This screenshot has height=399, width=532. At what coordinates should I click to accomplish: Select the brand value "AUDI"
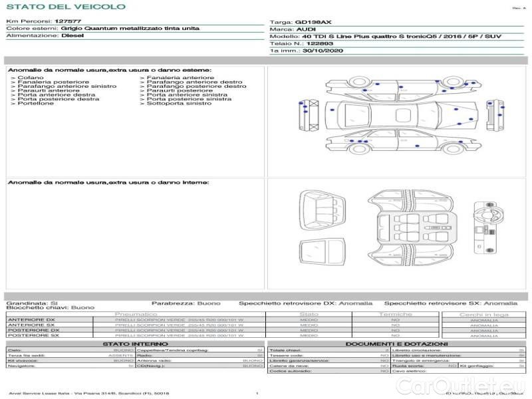coord(306,29)
